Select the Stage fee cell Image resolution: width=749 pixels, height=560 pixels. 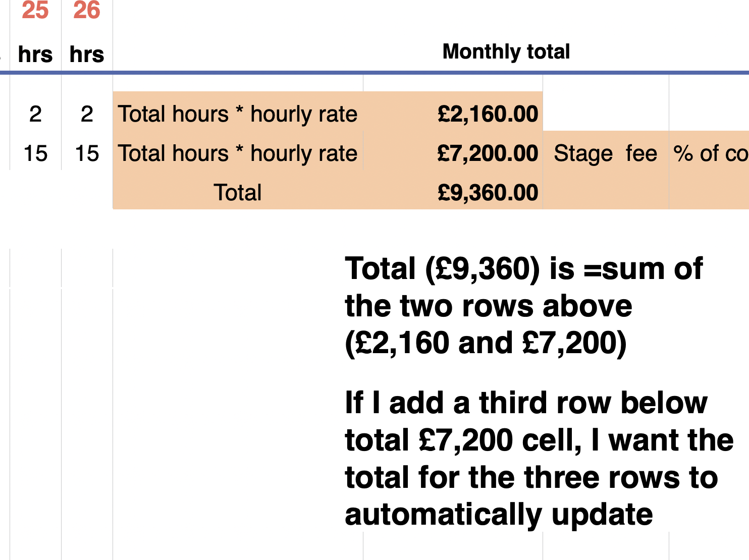(x=605, y=153)
